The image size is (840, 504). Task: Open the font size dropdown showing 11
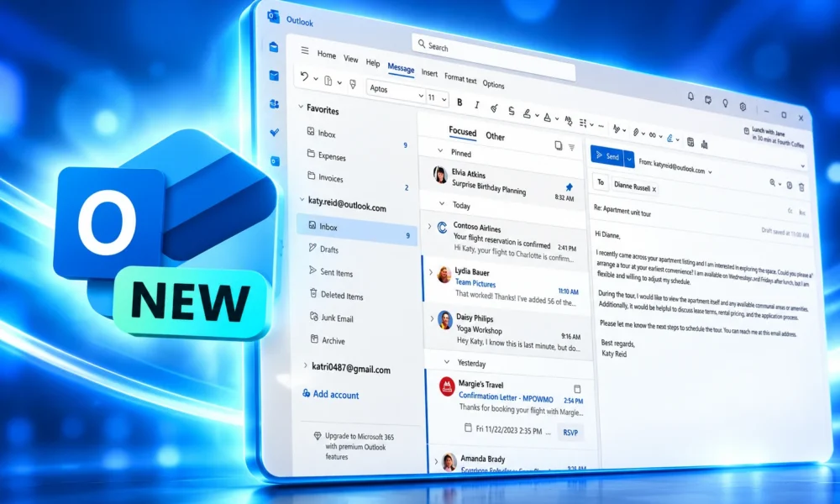tap(437, 98)
